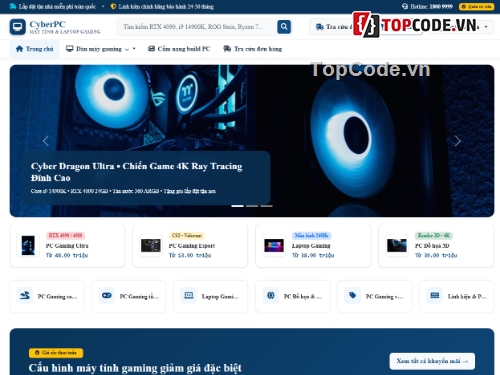Click the Từ 48.00 triệu price
Screen dimensions: 500x375
pos(67,255)
